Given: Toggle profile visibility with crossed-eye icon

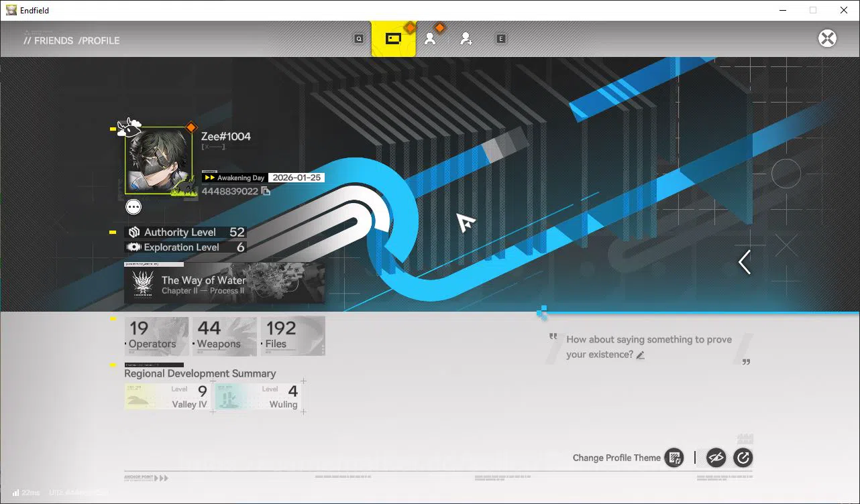Looking at the screenshot, I should click(716, 458).
